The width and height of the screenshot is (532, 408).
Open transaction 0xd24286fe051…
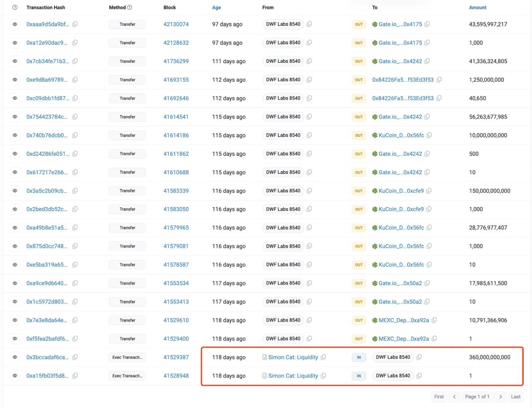[x=48, y=154]
